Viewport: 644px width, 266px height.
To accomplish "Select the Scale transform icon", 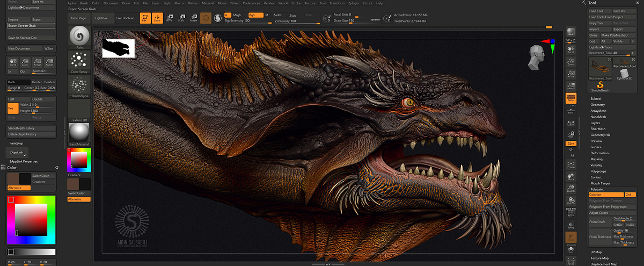I will point(181,18).
